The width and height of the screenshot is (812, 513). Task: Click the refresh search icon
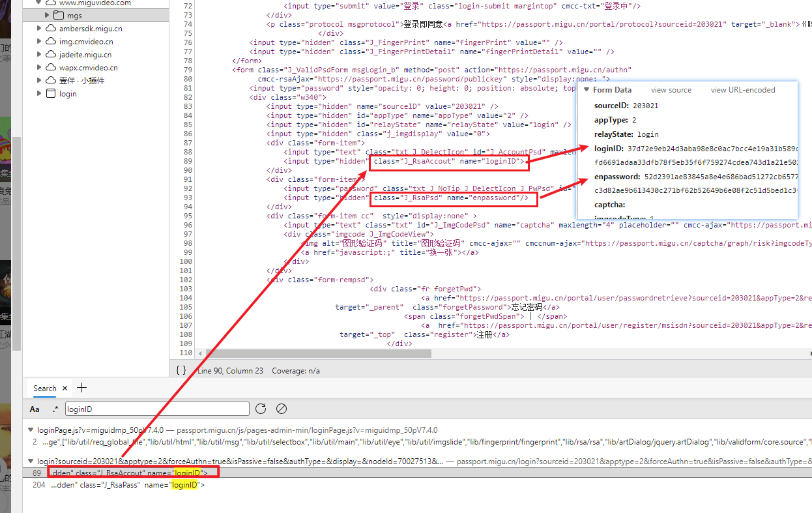(x=261, y=409)
